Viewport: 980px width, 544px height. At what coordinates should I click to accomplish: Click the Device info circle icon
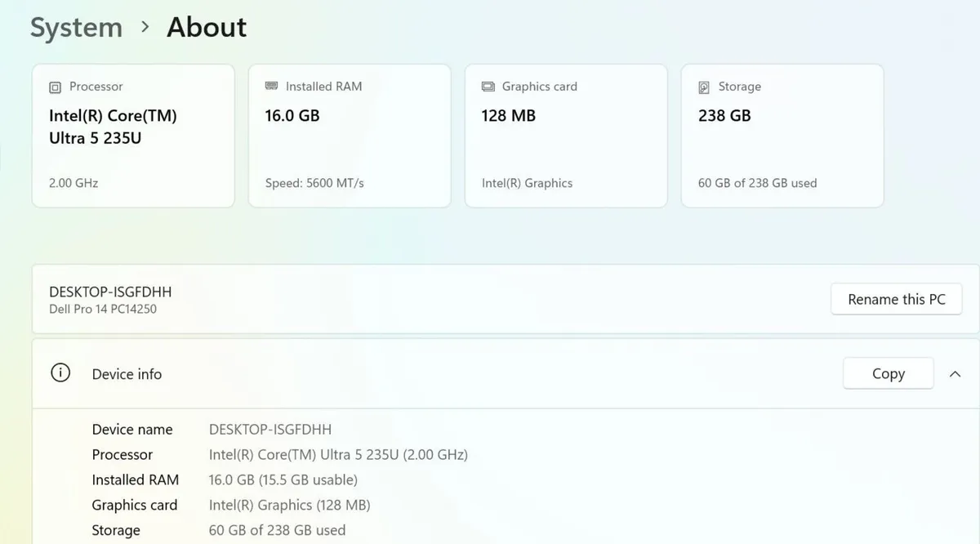(x=60, y=373)
